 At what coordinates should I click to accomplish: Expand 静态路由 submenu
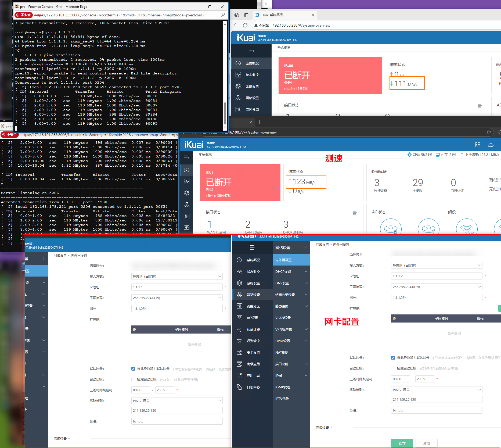[x=291, y=306]
